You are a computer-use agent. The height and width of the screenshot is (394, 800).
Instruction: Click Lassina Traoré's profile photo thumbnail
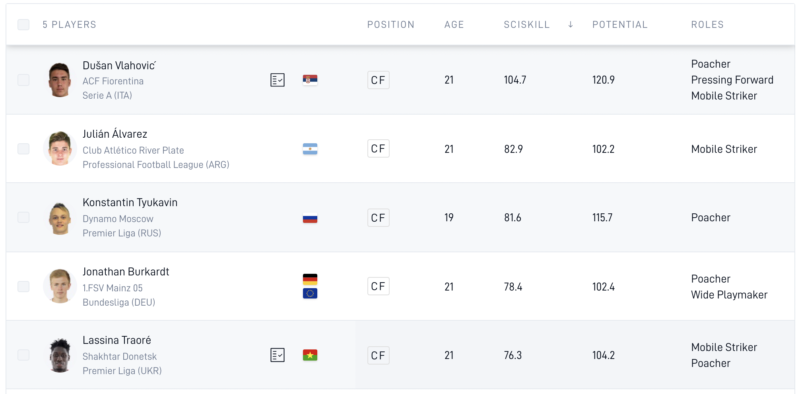60,355
